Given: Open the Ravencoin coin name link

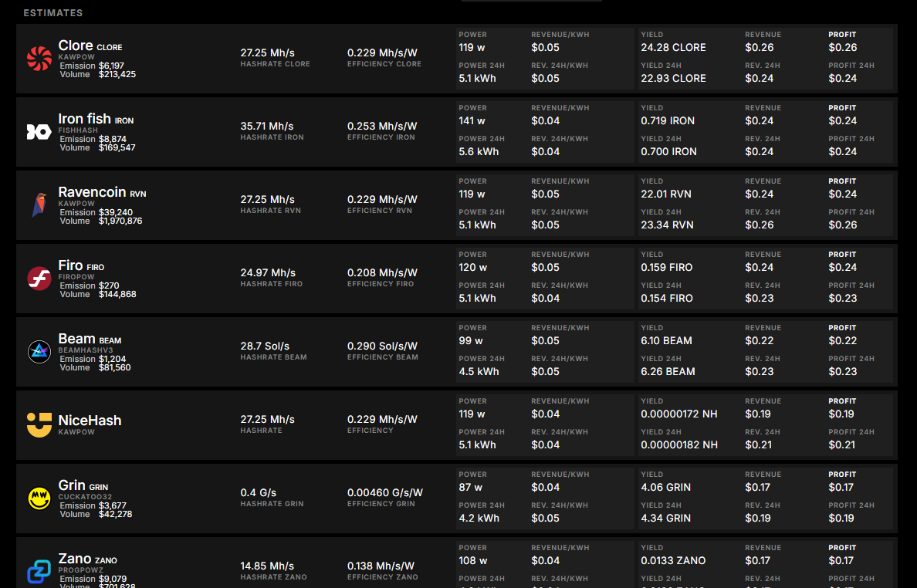Looking at the screenshot, I should [92, 193].
